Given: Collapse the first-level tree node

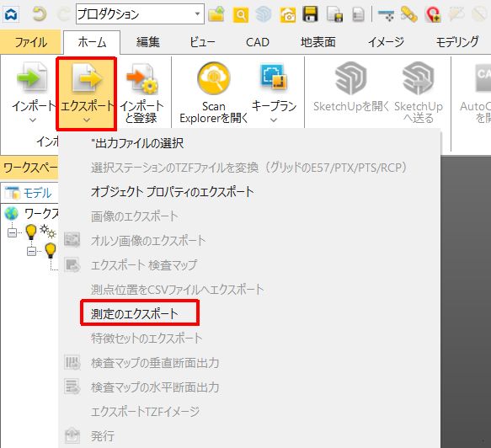Looking at the screenshot, I should point(12,232).
